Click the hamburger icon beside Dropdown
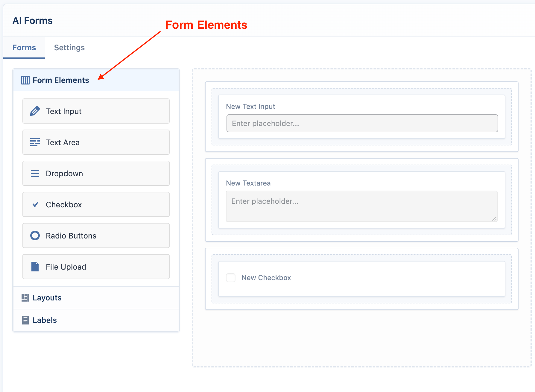 point(35,173)
